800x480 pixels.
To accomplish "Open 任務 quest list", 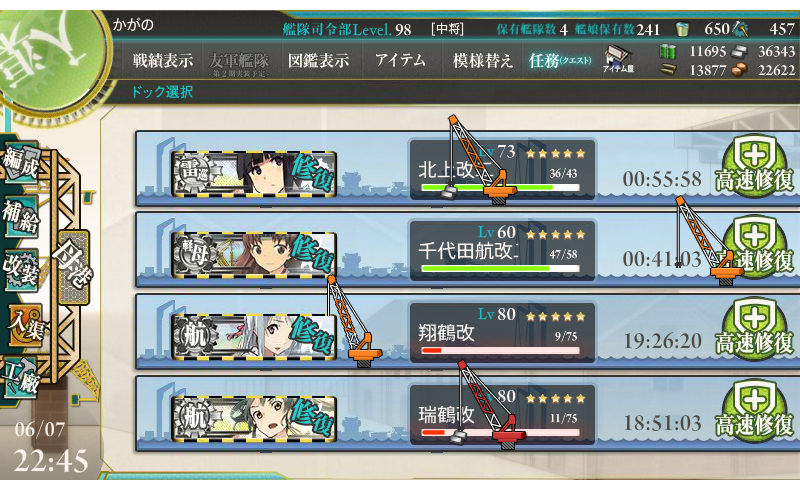I will tap(560, 61).
